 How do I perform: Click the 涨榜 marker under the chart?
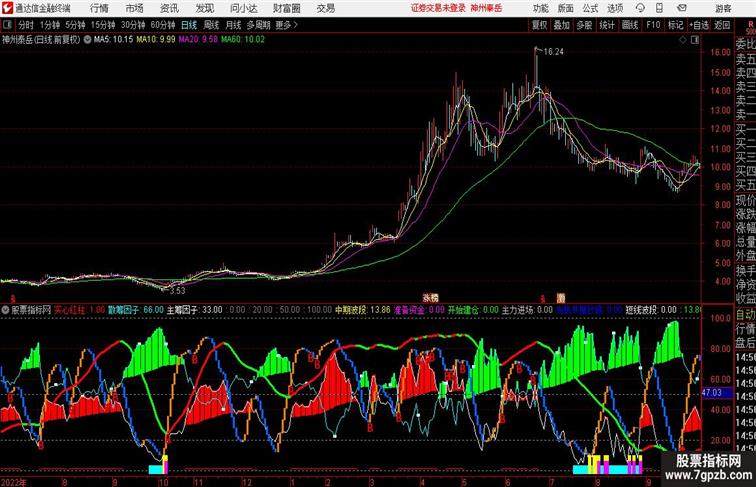[431, 298]
